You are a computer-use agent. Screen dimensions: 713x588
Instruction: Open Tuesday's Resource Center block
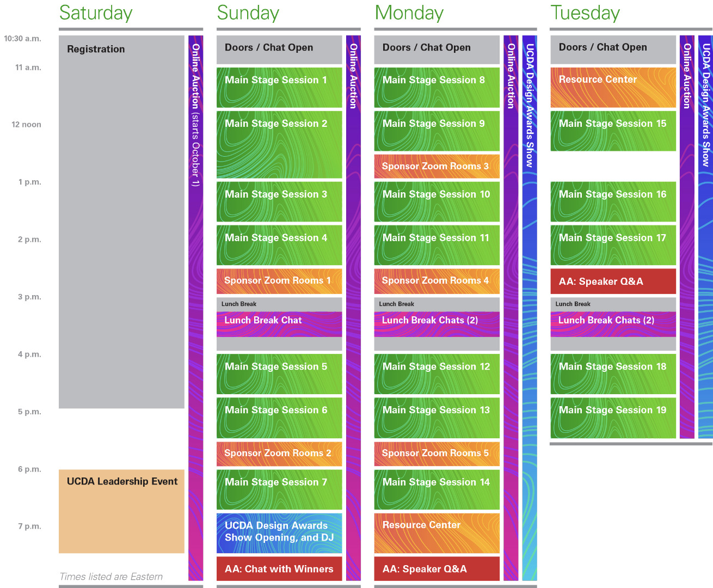[613, 87]
